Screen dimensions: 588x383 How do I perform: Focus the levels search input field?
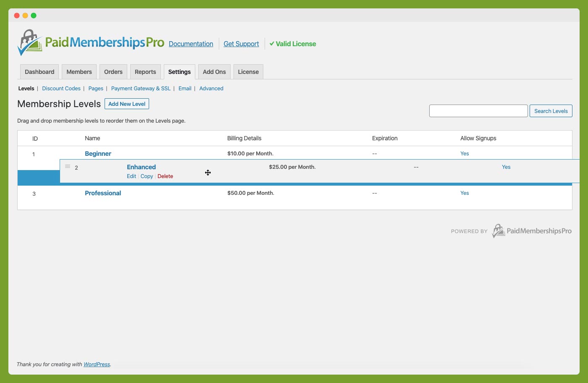click(x=478, y=111)
